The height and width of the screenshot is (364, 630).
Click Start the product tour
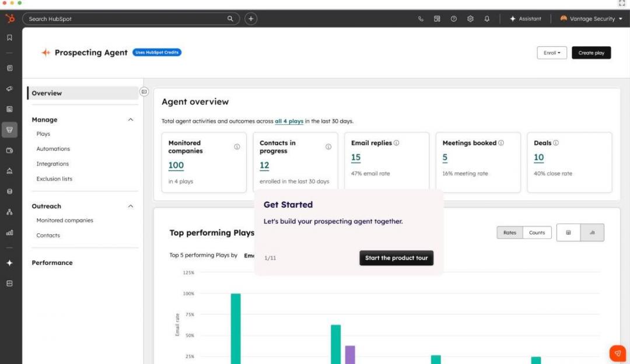396,258
